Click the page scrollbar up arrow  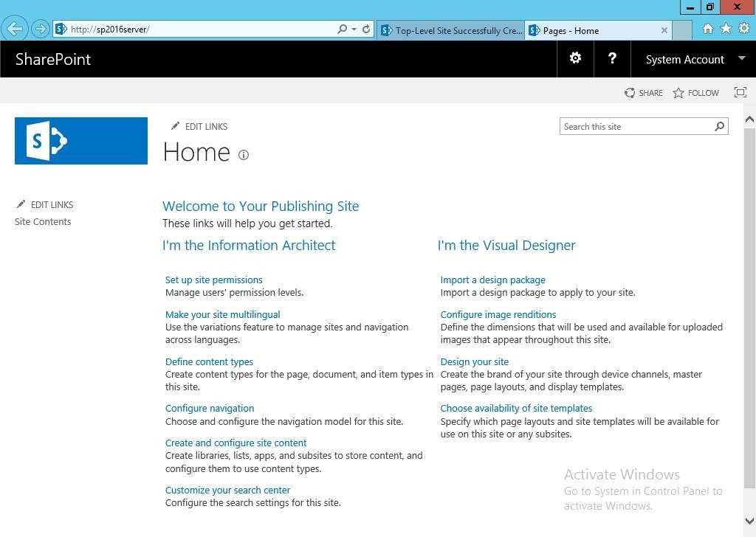click(749, 119)
